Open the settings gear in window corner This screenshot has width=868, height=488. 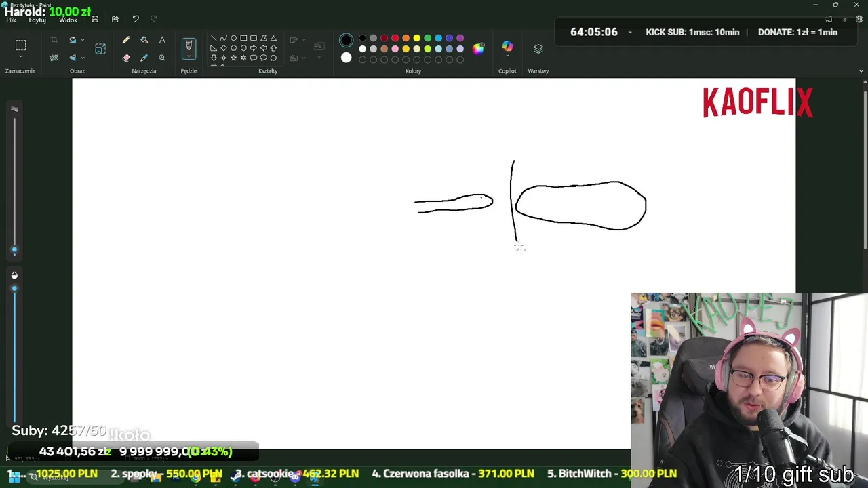coord(859,20)
